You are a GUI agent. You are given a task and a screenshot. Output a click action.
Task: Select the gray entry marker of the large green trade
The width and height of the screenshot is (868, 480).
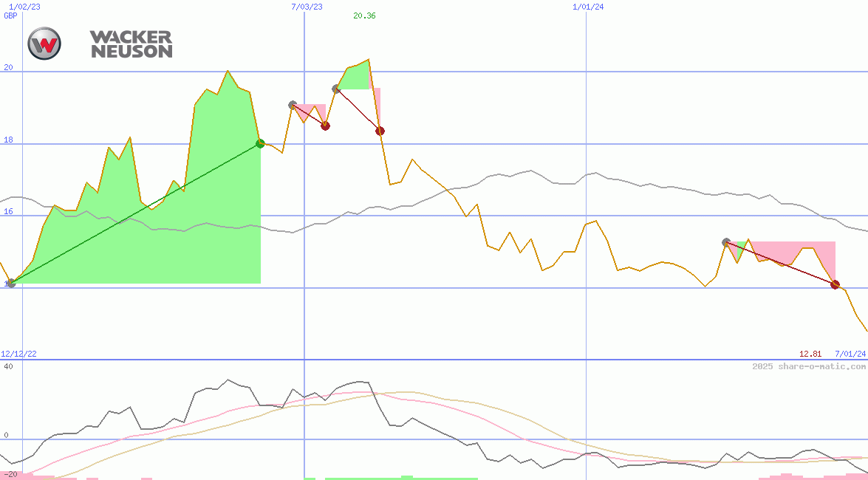pos(10,283)
